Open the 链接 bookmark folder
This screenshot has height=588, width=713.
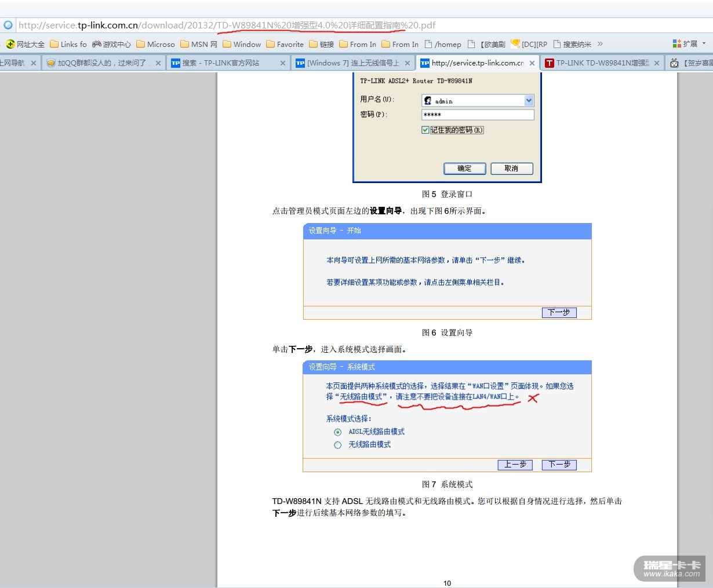click(322, 44)
